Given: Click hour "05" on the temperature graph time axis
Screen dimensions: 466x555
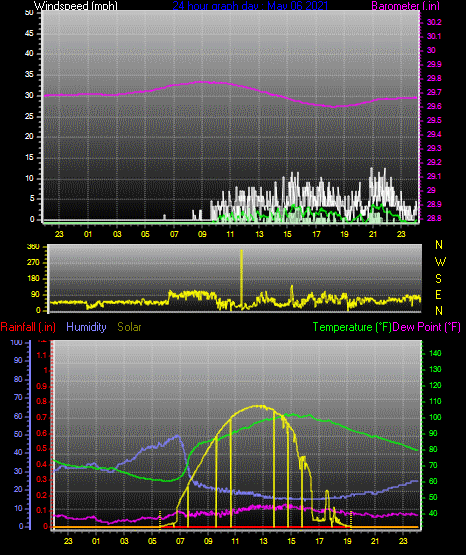Looking at the screenshot, I should 152,541.
